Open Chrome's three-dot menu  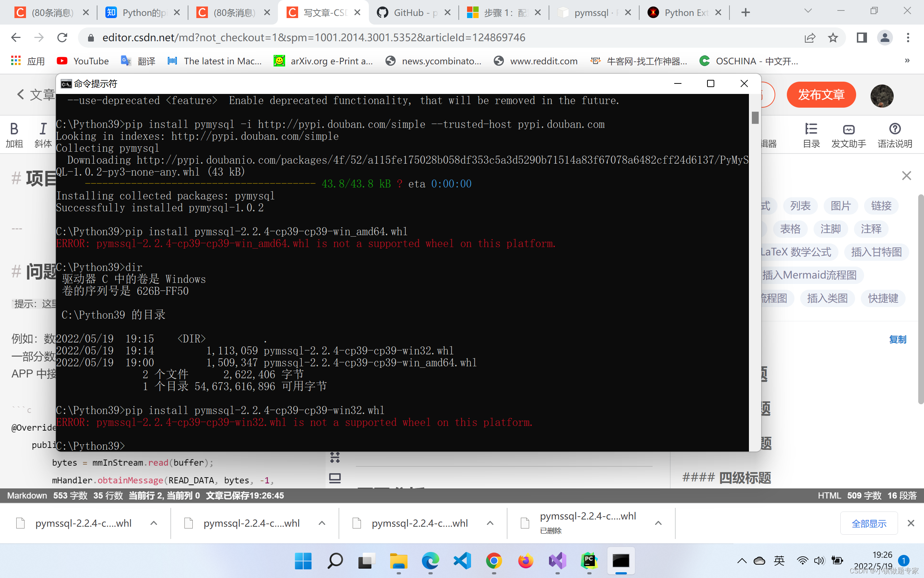(908, 38)
